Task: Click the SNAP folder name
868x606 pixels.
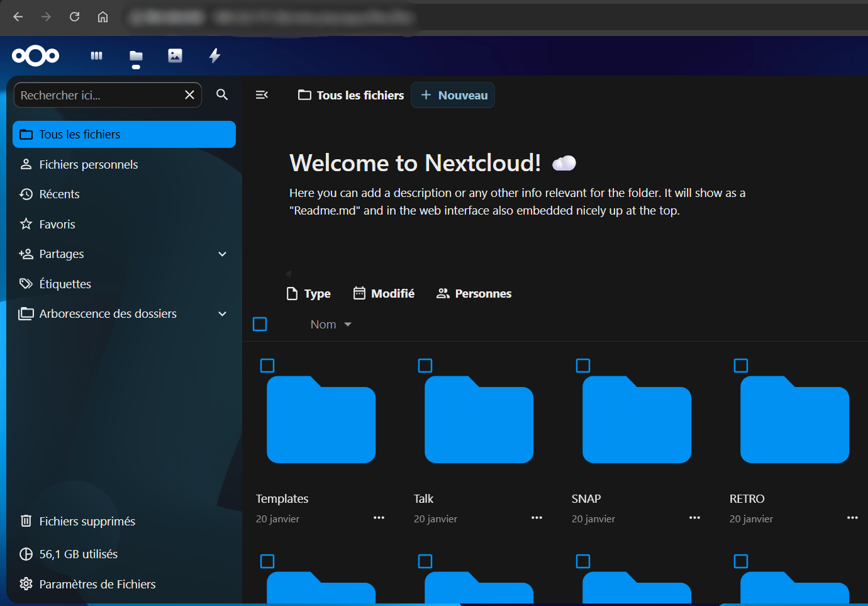Action: [x=586, y=499]
